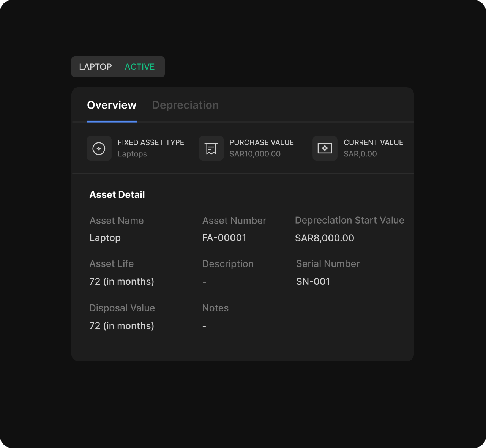Click the sparkle icon near Current Value
The image size is (486, 448).
pos(325,148)
